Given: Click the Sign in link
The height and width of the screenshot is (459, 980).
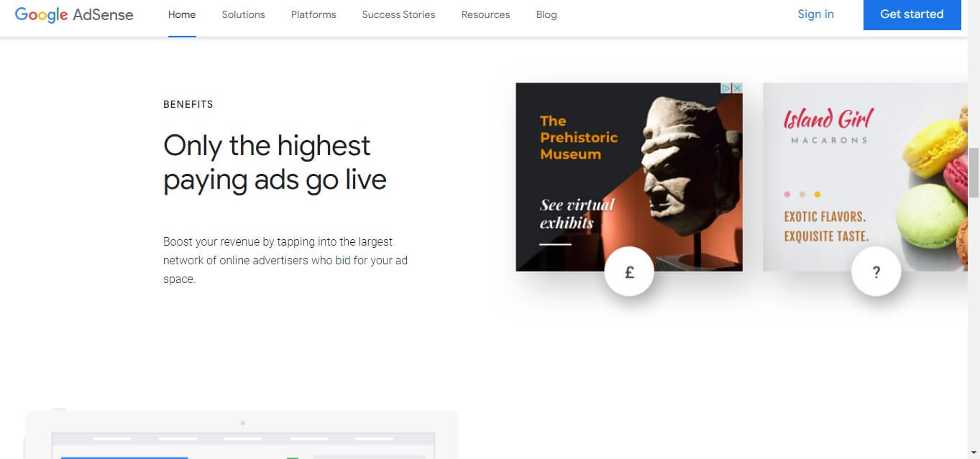Looking at the screenshot, I should [815, 14].
